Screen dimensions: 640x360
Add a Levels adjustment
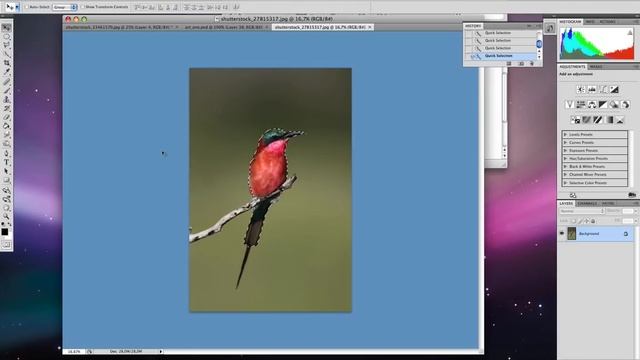592,89
